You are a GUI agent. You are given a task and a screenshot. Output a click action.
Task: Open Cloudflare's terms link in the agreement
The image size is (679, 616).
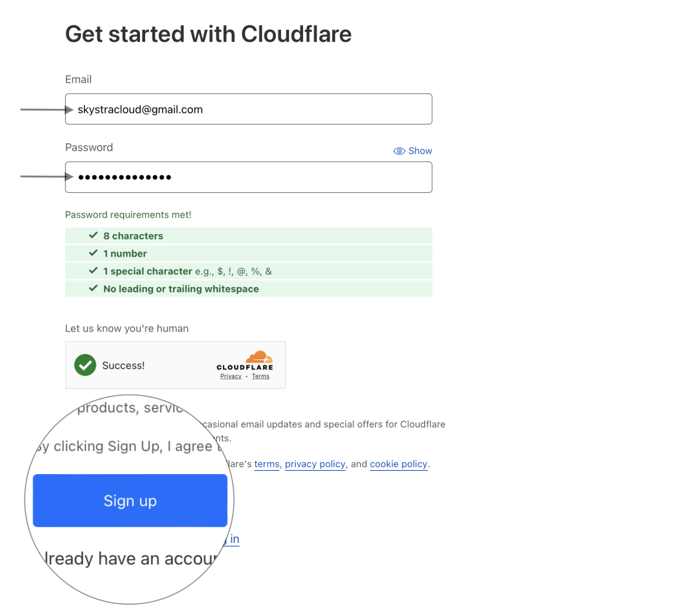[x=267, y=464]
